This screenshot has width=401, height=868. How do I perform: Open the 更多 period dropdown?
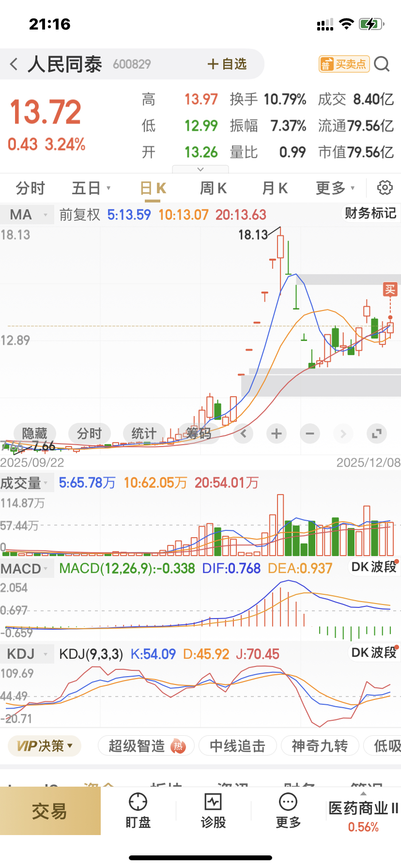pos(335,188)
